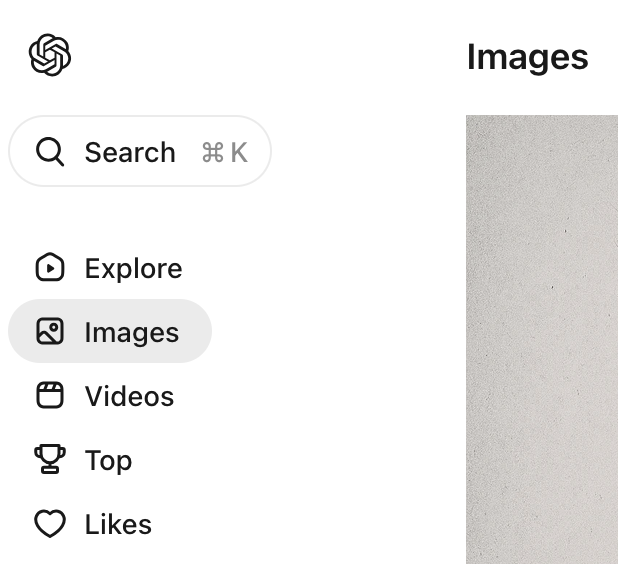The width and height of the screenshot is (618, 564).
Task: Go to the Videos section
Action: 129,396
